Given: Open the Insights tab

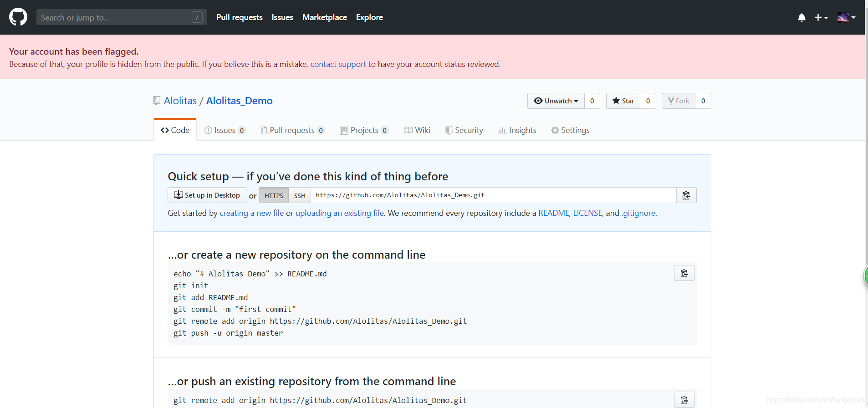Looking at the screenshot, I should 517,130.
